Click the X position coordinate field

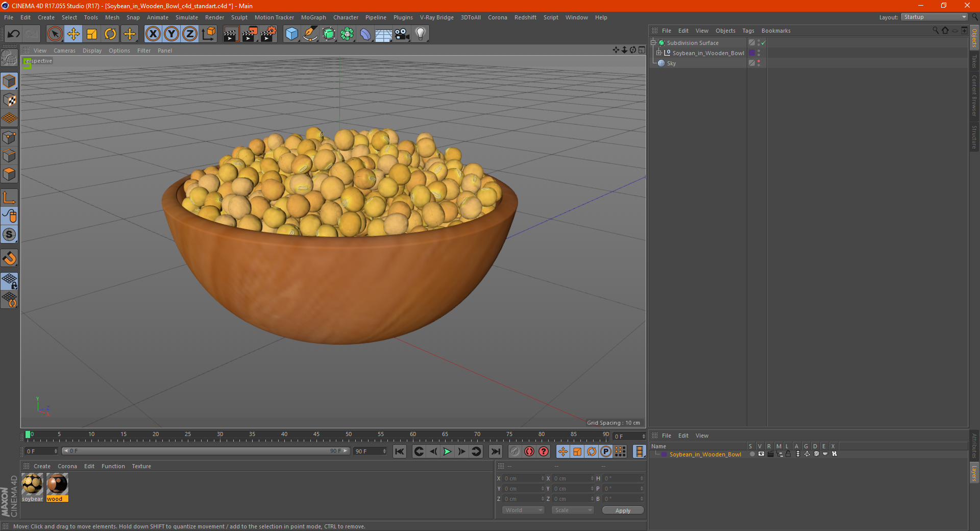pyautogui.click(x=524, y=478)
